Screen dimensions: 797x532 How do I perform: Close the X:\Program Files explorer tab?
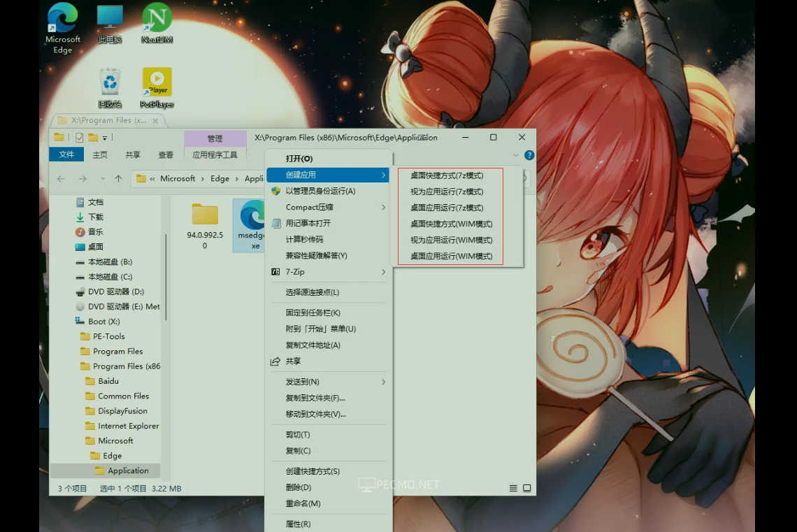click(155, 121)
